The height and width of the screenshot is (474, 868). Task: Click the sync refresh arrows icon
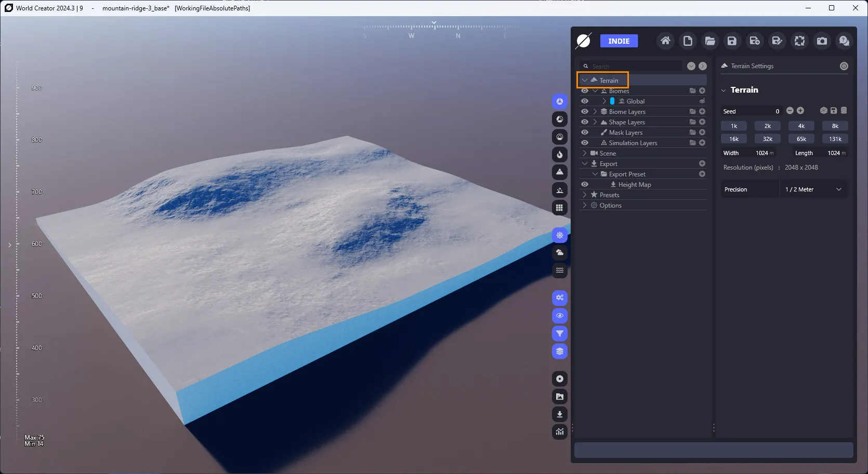tap(799, 41)
